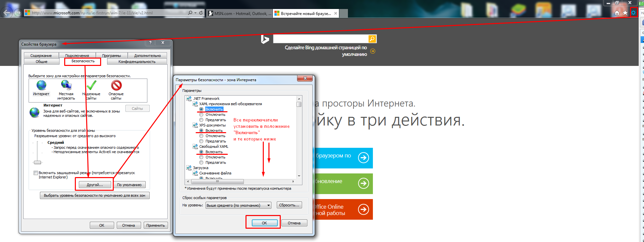The image size is (644, 242).
Task: Click the Bing search input field
Action: (x=321, y=39)
